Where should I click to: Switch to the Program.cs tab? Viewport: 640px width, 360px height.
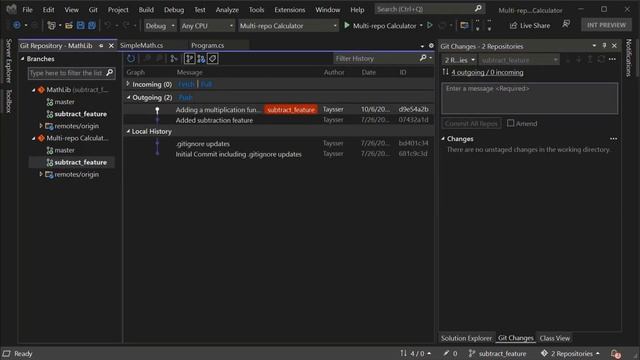pyautogui.click(x=207, y=45)
